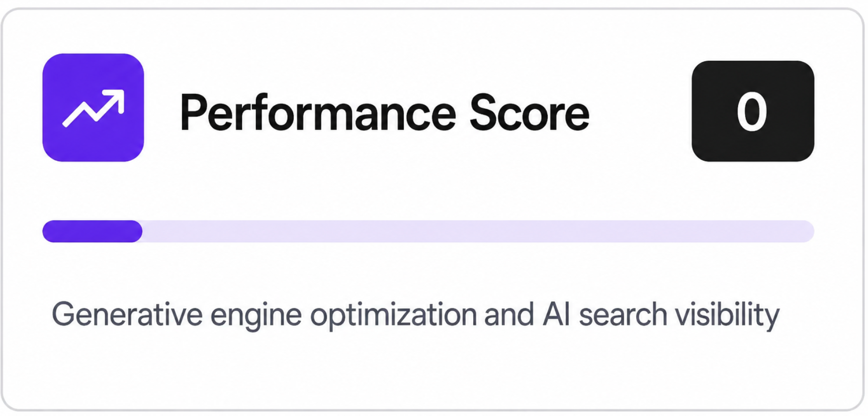
Task: Click the word "optimization" in the description
Action: tap(393, 316)
